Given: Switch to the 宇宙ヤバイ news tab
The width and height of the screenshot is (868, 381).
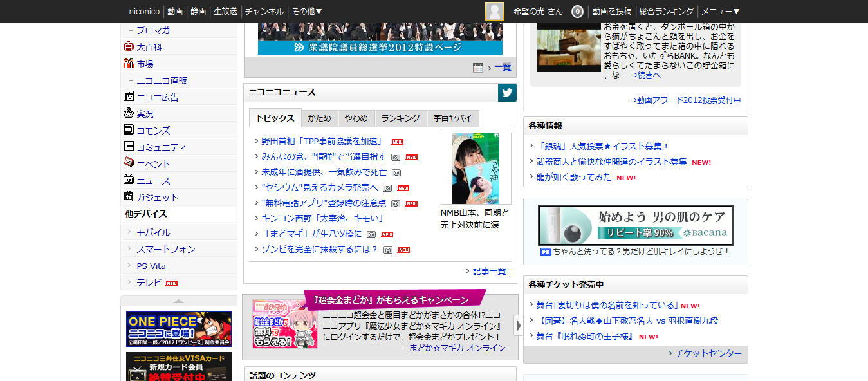Looking at the screenshot, I should coord(453,118).
